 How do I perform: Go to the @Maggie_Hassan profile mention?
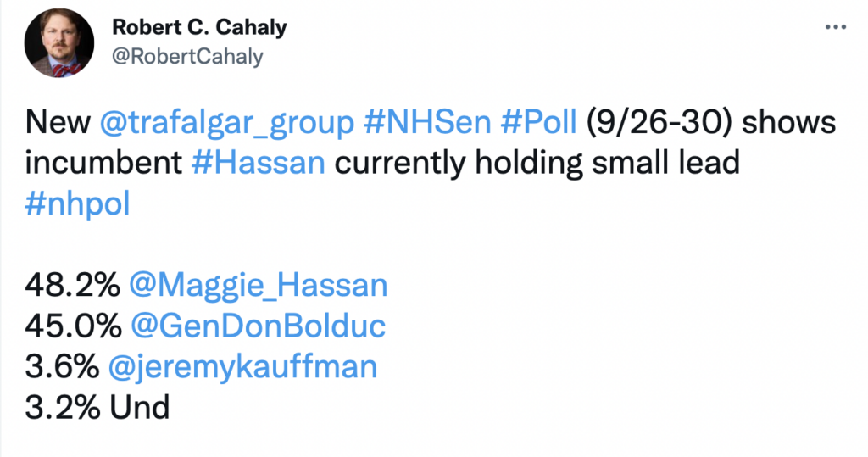(x=258, y=287)
